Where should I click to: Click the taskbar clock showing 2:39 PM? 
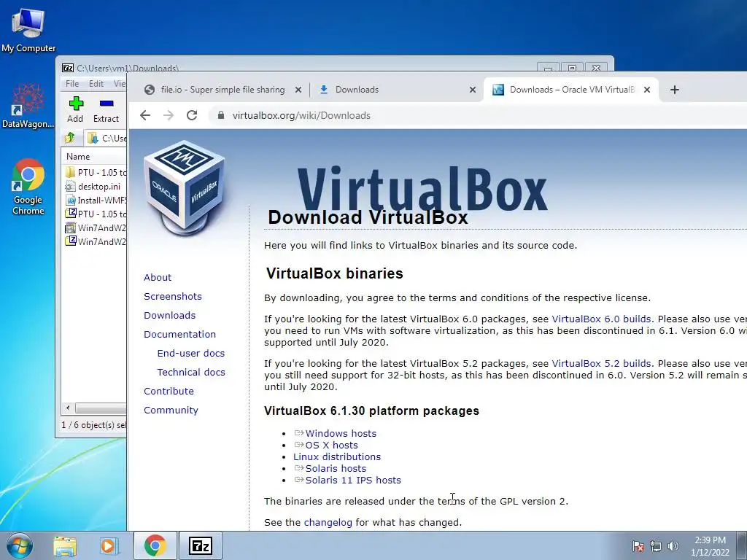click(x=710, y=546)
